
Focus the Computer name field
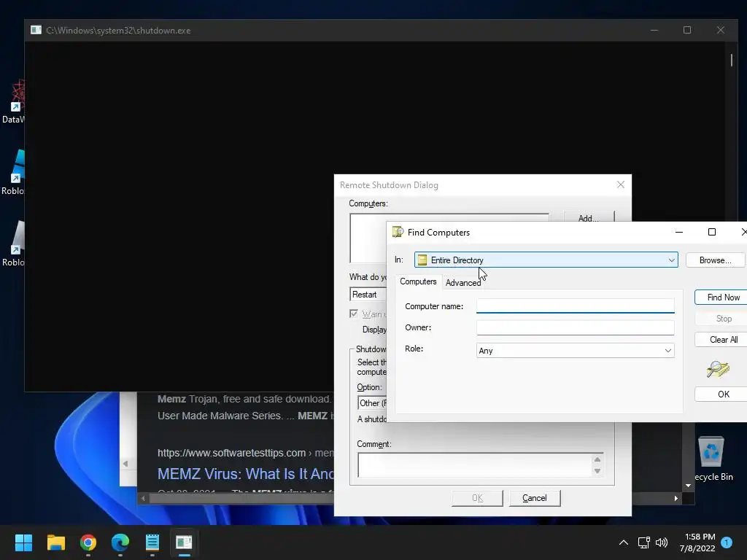click(x=575, y=306)
